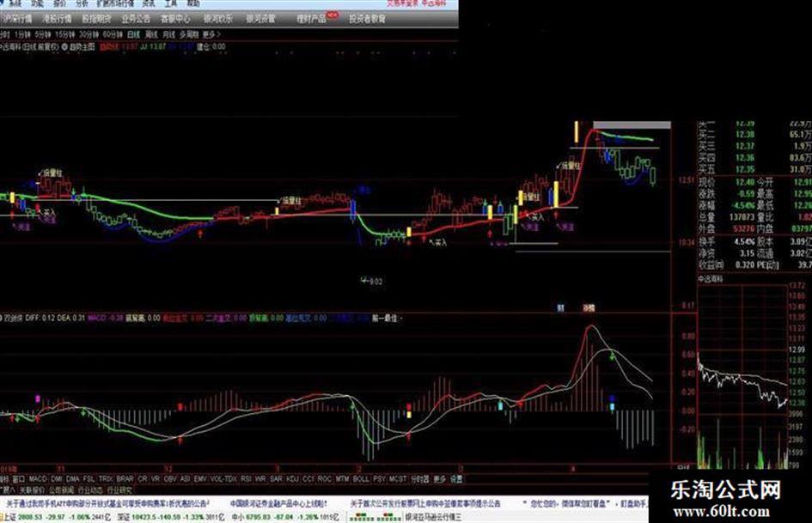Switch chart to 1分钟 period
The width and height of the screenshot is (812, 523).
click(22, 34)
